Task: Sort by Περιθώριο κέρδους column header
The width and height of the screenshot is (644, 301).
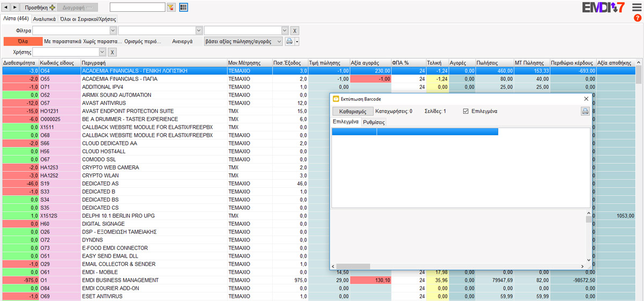Action: [573, 63]
